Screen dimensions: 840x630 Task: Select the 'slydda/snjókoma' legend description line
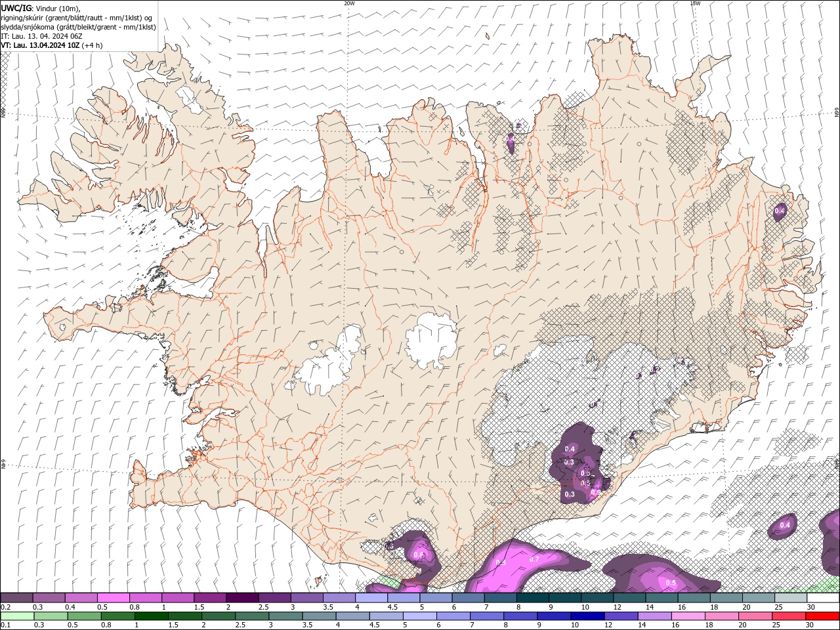(78, 27)
